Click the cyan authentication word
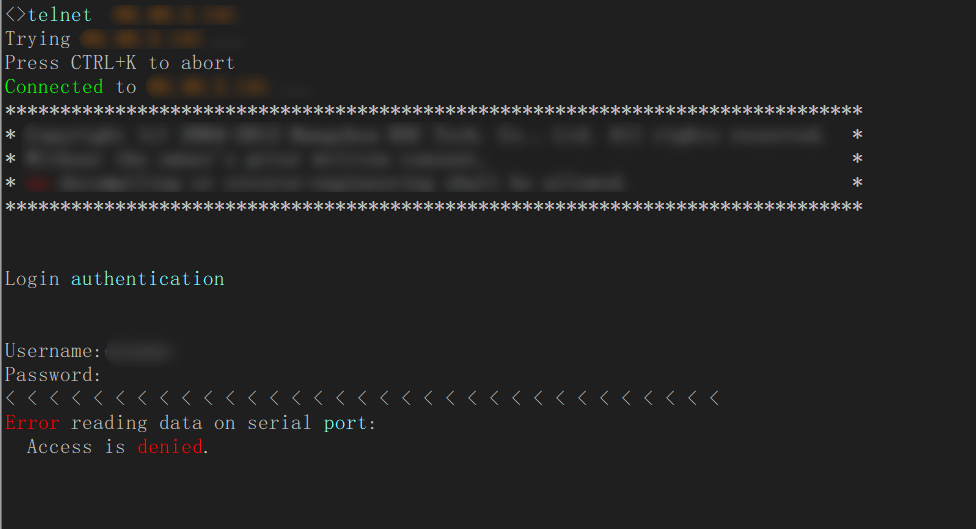 148,279
